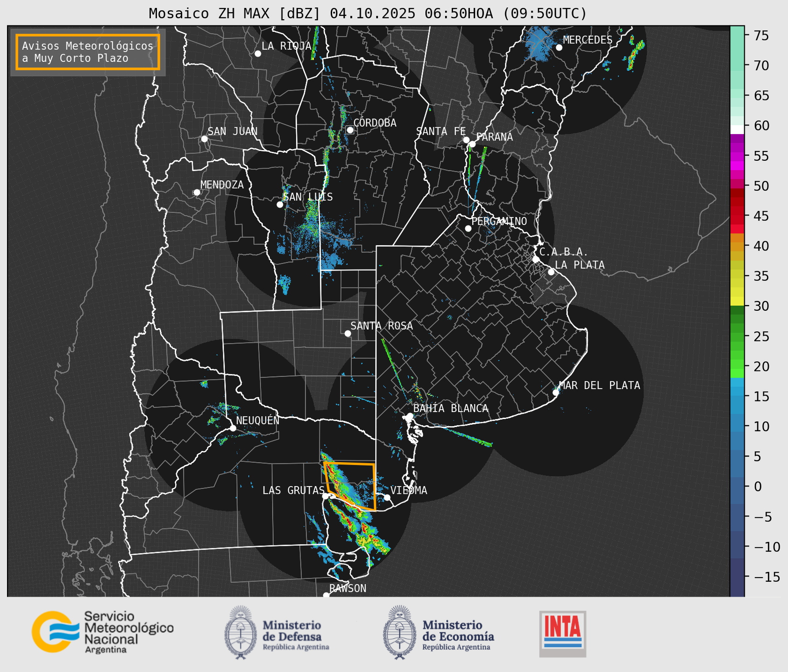
Task: Select the LA PLATA city marker dot
Action: pyautogui.click(x=551, y=272)
